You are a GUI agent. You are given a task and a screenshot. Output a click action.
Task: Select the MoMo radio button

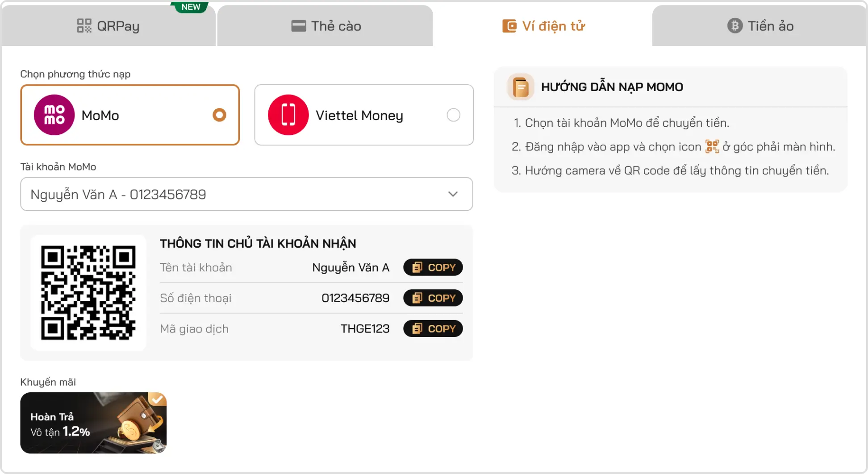click(219, 115)
